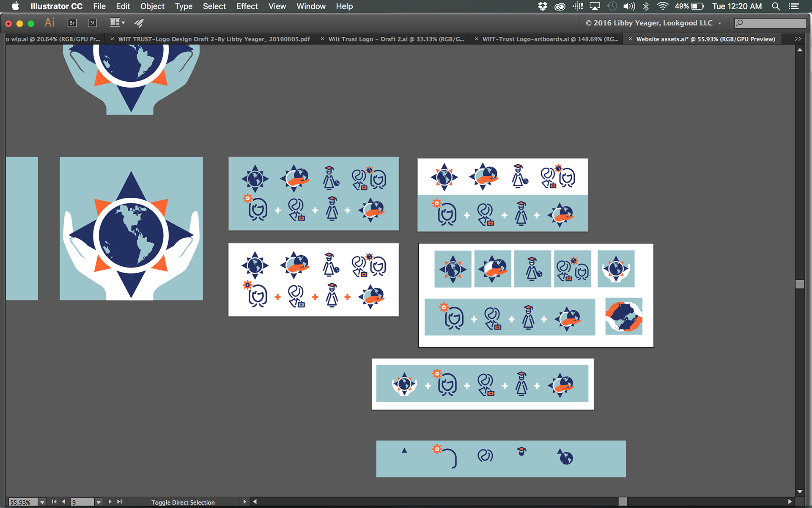Expand the zoom level dropdown
812x508 pixels.
pos(42,502)
